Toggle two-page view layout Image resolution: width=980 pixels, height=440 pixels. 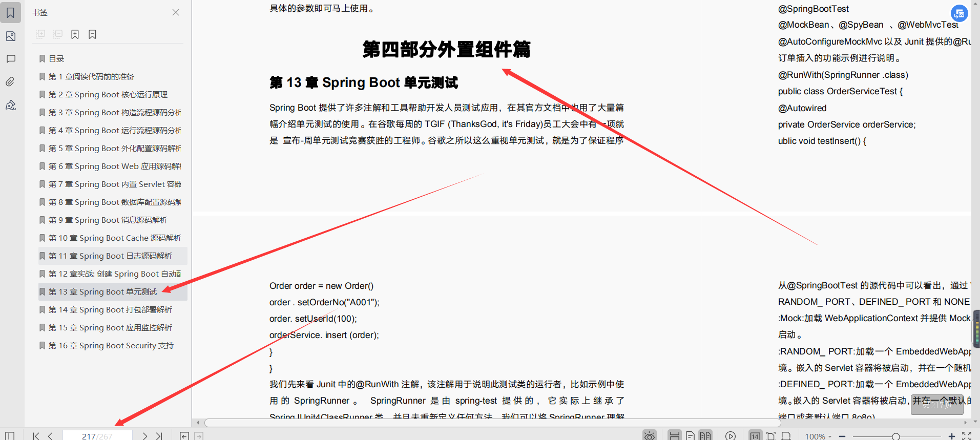(705, 435)
